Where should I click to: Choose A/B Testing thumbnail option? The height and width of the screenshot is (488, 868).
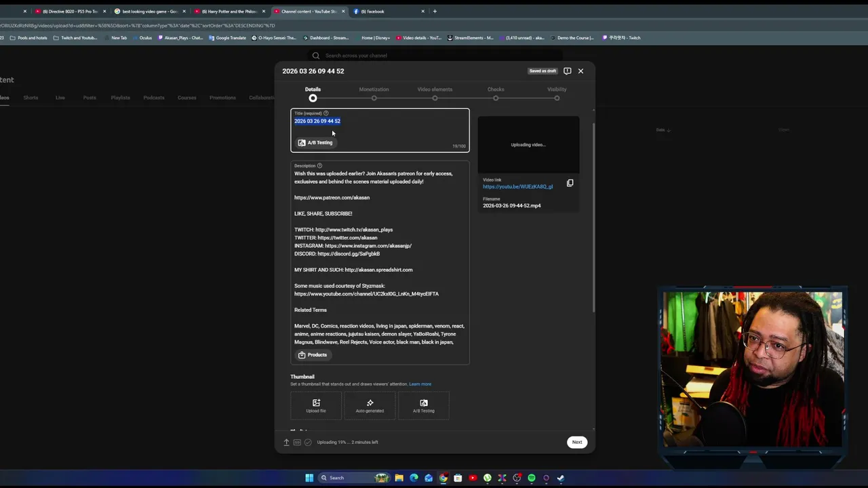tap(424, 405)
